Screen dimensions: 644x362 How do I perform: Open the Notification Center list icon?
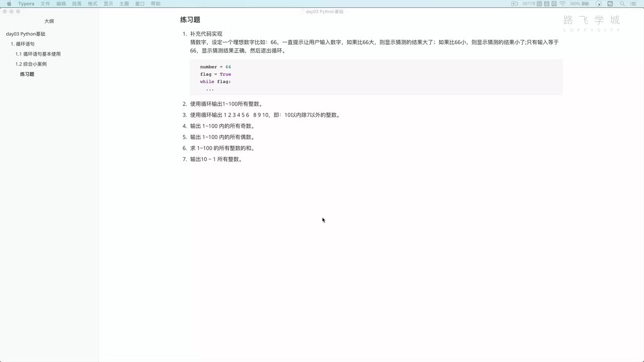click(633, 4)
